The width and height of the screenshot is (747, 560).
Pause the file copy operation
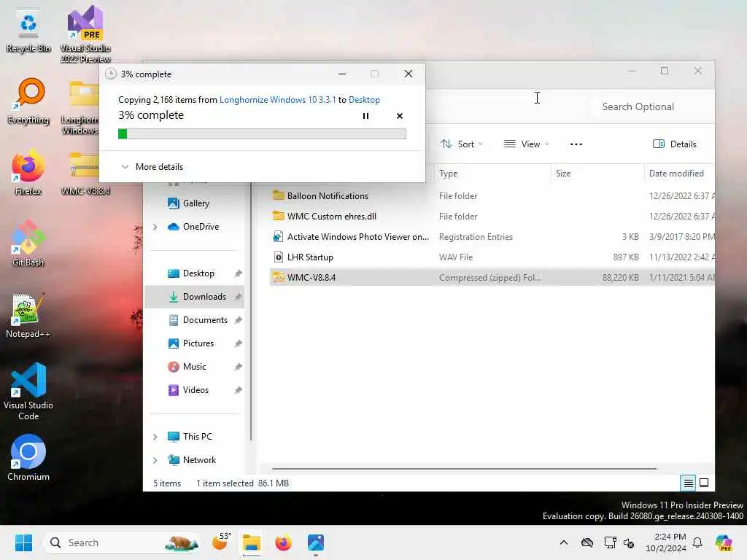pos(365,116)
